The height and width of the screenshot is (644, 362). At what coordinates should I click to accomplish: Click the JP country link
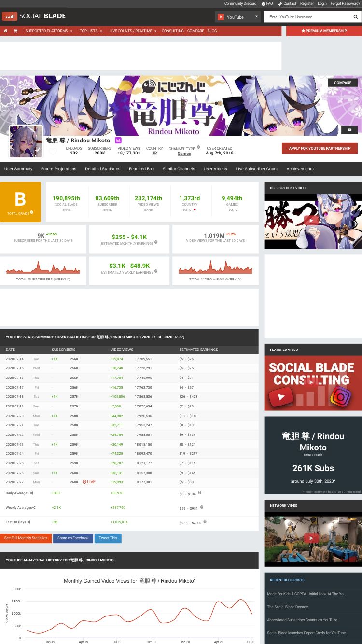coord(154,153)
